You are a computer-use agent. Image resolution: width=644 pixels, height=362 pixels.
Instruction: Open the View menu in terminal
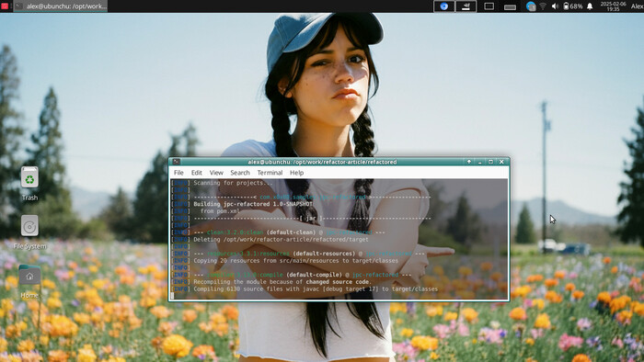click(216, 173)
